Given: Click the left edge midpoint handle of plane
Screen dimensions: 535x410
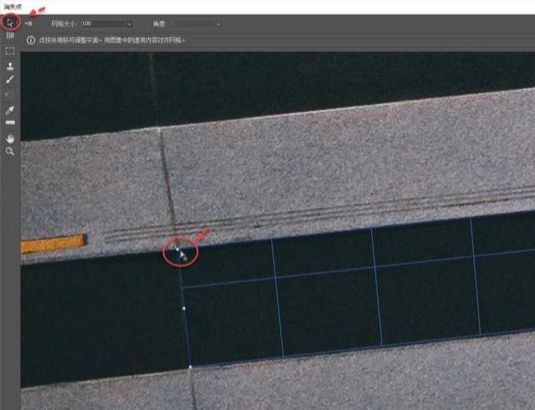Looking at the screenshot, I should pos(184,308).
